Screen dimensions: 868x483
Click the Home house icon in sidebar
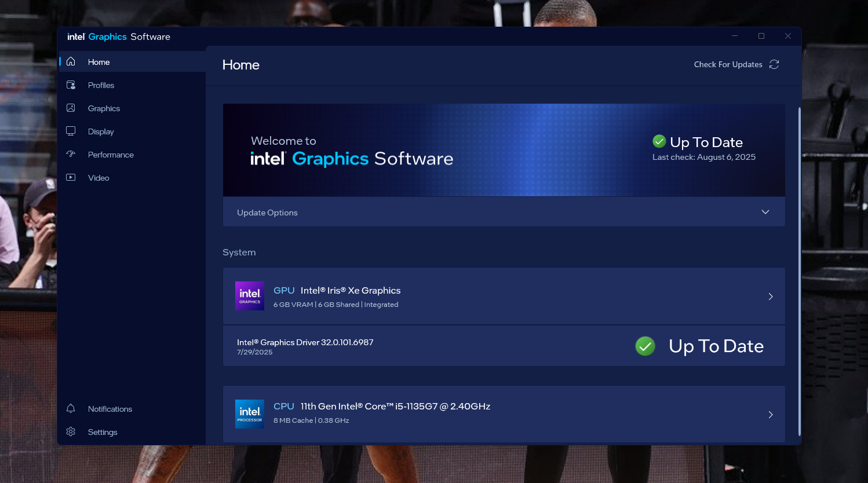[71, 61]
